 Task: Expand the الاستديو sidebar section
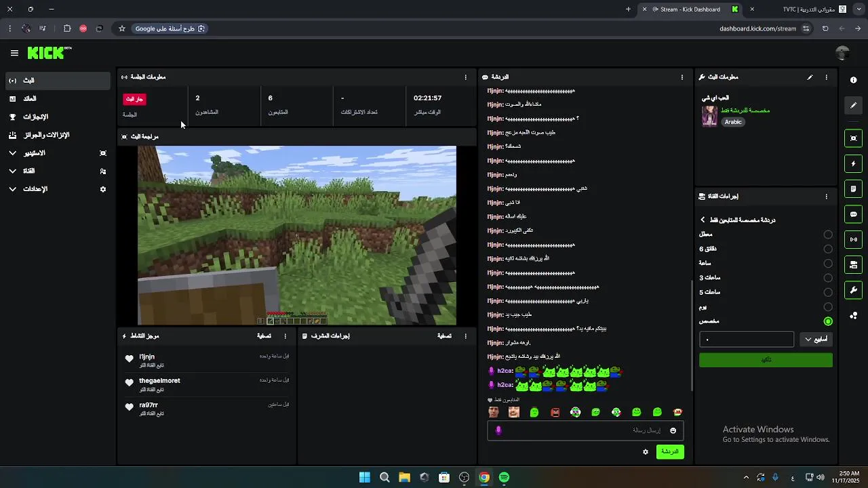[x=57, y=153]
